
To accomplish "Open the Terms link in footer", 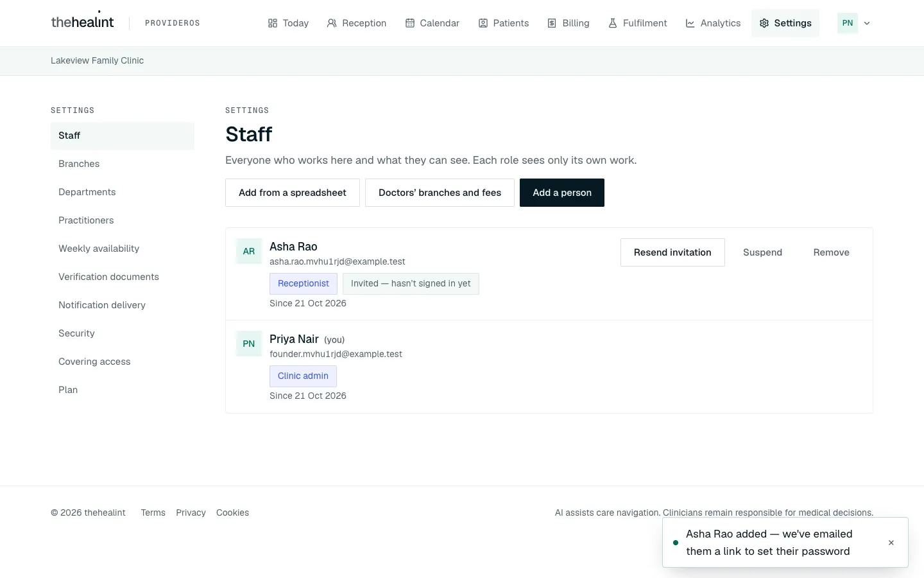I will pos(153,512).
